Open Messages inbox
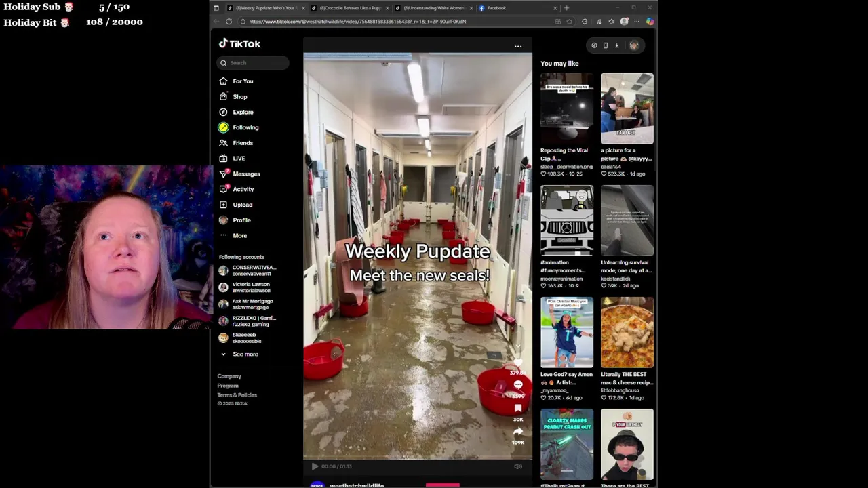The width and height of the screenshot is (868, 488). tap(239, 174)
